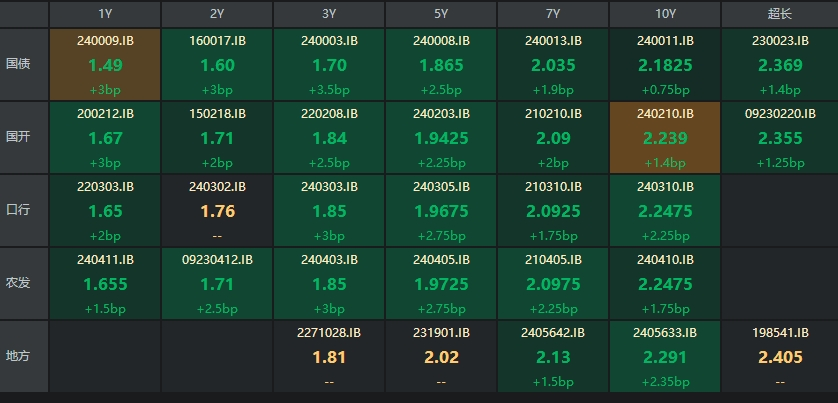
Task: Select the 2Y column header
Action: [x=217, y=14]
